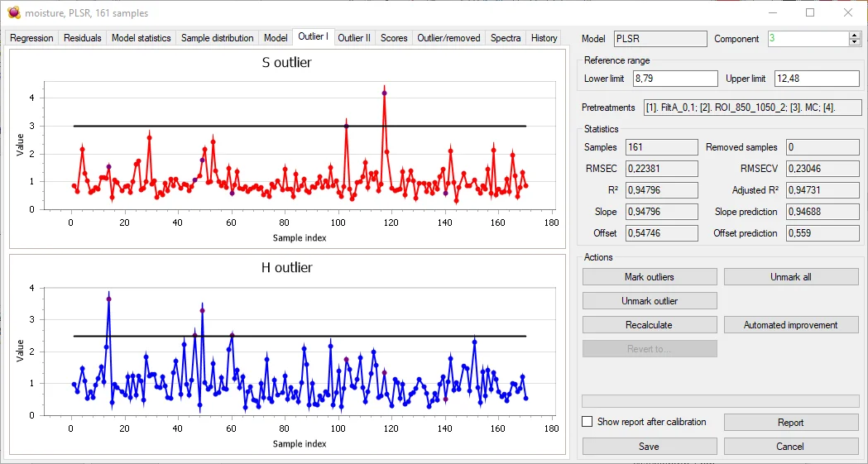Screen dimensions: 868x464
Task: Switch to the Regression tab
Action: 31,38
